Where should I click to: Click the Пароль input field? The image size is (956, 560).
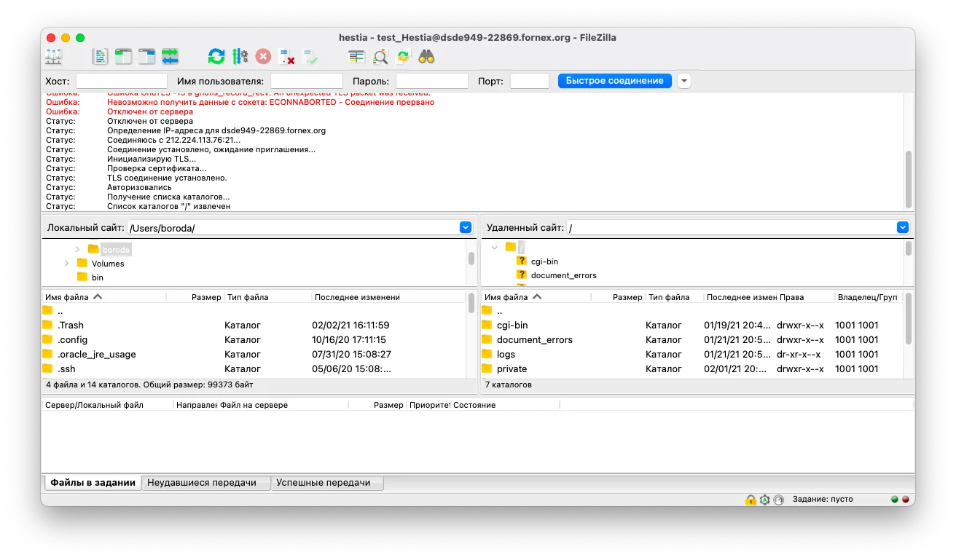432,81
